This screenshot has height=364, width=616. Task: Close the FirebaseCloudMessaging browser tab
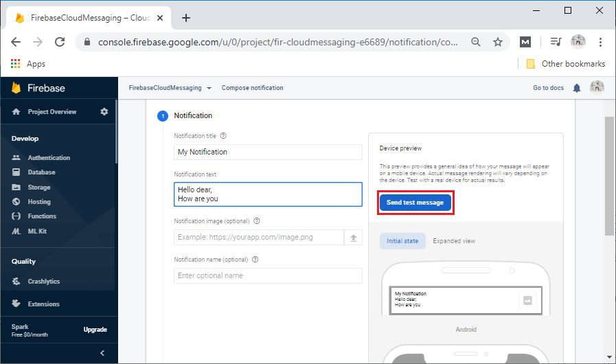pos(160,18)
